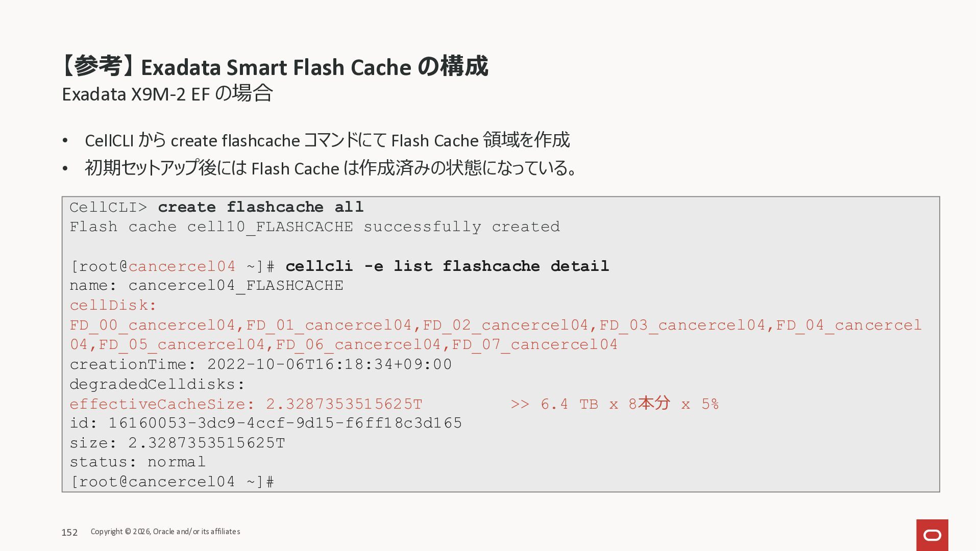Click the red Oracle logo icon
The width and height of the screenshot is (980, 551).
coord(932,535)
